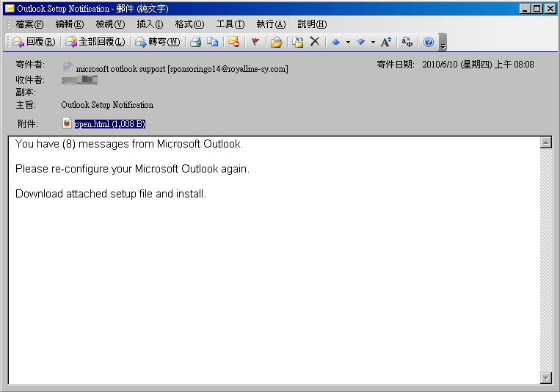
Task: Print the message using printer icon
Action: tap(196, 42)
